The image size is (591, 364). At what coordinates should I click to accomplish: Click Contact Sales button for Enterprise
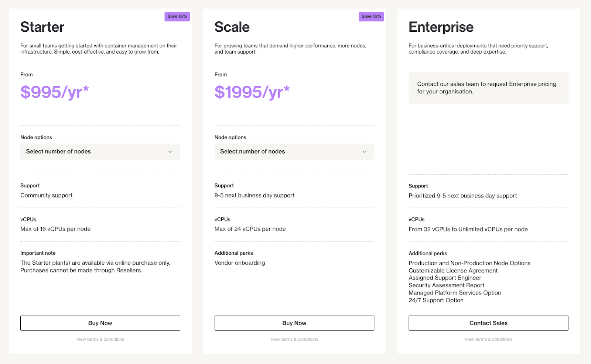(x=488, y=323)
